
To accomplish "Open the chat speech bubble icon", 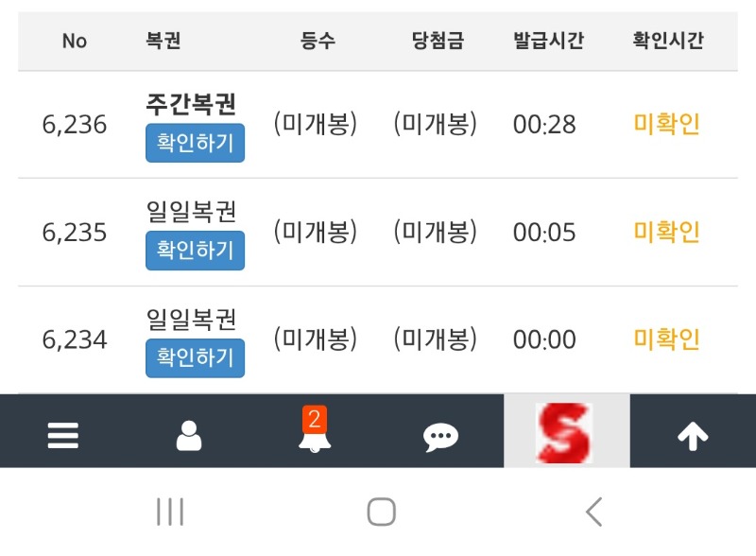I will [x=440, y=436].
